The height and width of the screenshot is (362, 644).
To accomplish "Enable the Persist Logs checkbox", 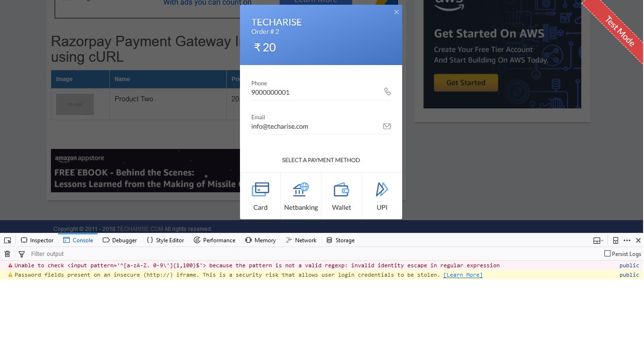I will (607, 254).
